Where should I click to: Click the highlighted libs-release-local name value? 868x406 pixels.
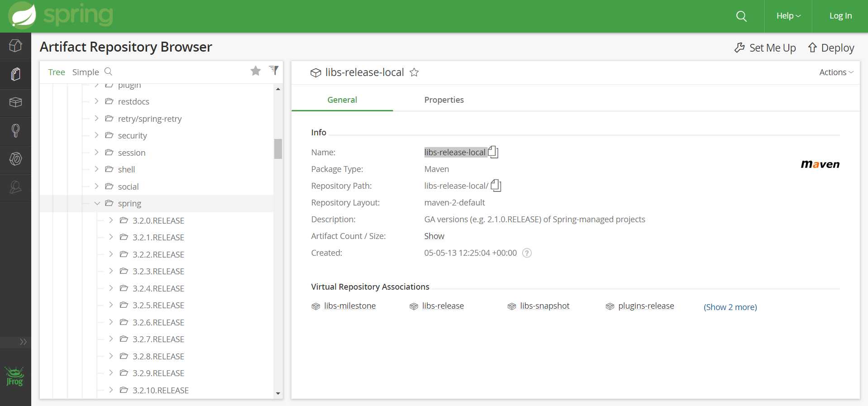(455, 152)
